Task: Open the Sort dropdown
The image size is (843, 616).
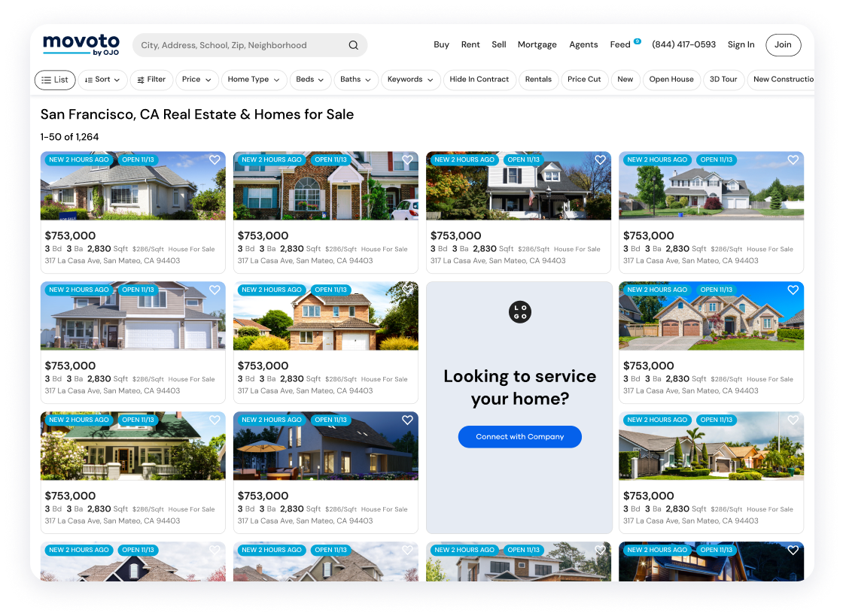Action: click(x=102, y=80)
